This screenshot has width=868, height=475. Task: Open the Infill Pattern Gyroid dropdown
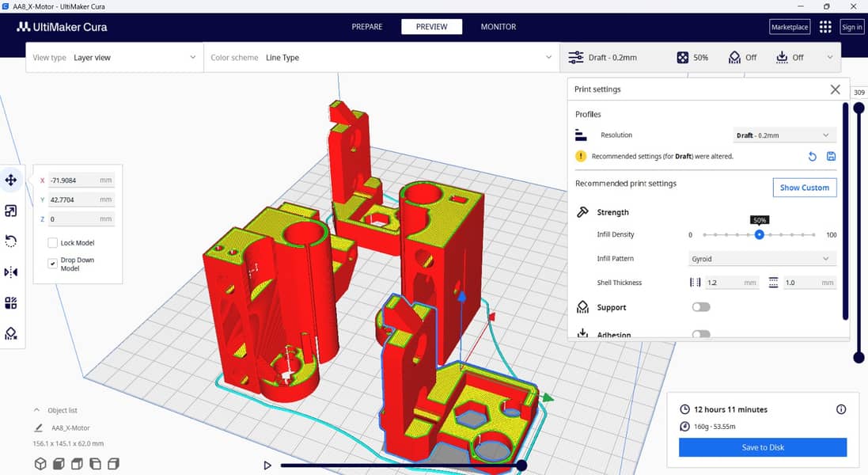761,259
